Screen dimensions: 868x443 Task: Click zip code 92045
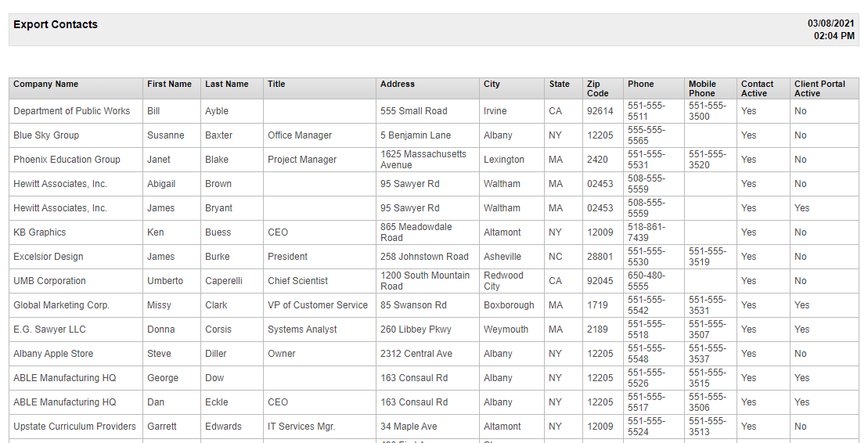[600, 281]
